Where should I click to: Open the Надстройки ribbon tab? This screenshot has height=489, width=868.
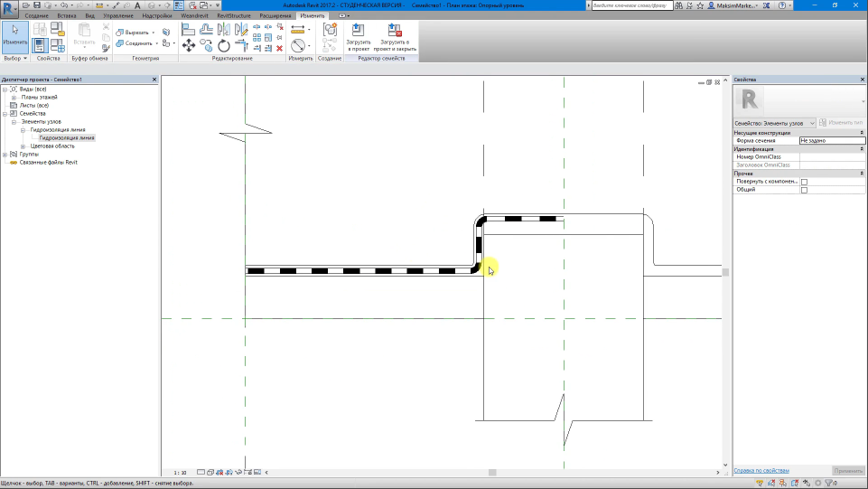coord(156,15)
